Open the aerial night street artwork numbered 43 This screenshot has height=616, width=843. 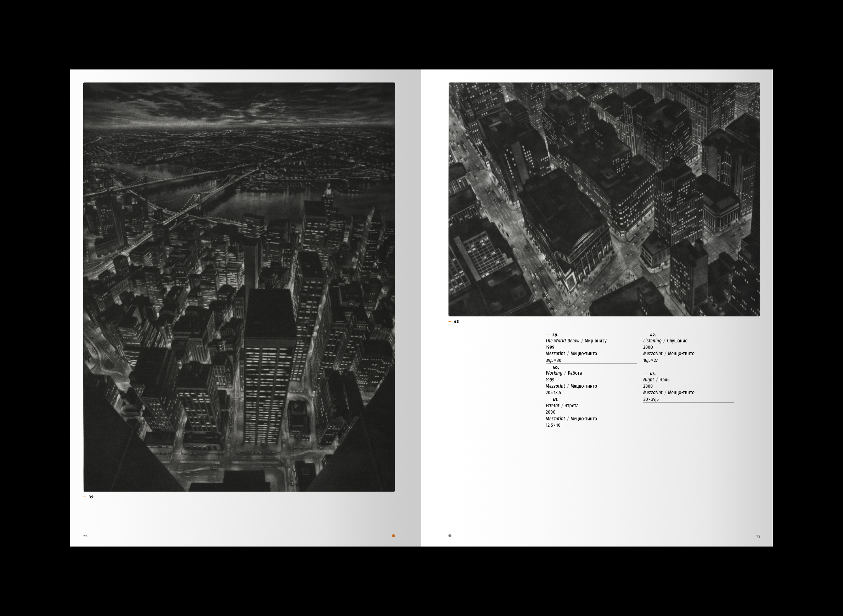pyautogui.click(x=604, y=199)
